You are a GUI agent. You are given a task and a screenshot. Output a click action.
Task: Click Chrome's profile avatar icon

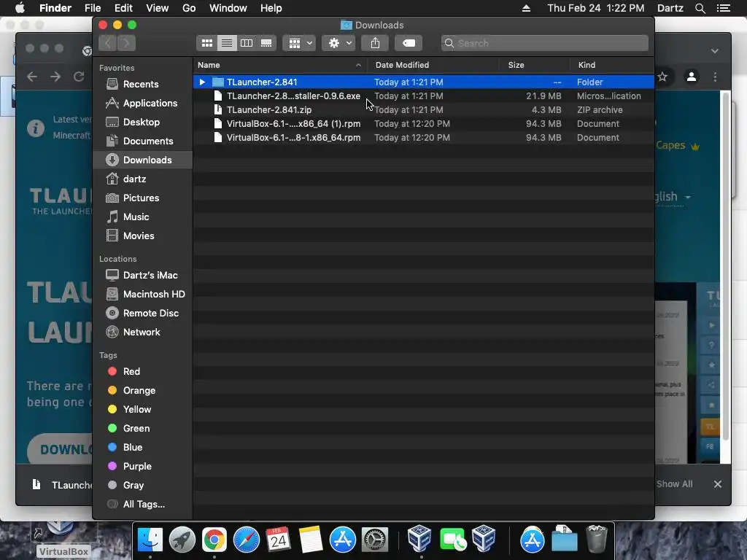pos(692,76)
